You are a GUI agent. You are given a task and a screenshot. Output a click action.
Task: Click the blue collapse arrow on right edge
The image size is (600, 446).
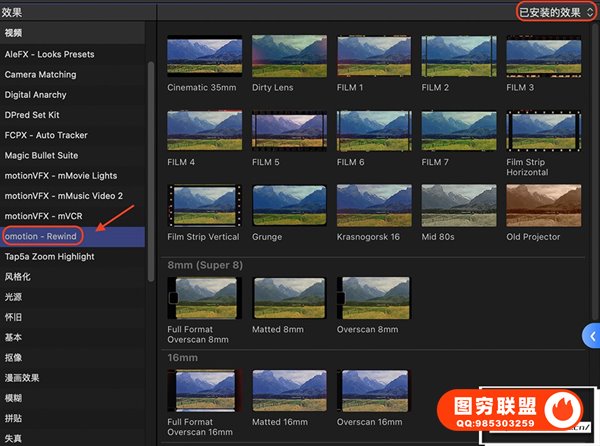coord(591,336)
